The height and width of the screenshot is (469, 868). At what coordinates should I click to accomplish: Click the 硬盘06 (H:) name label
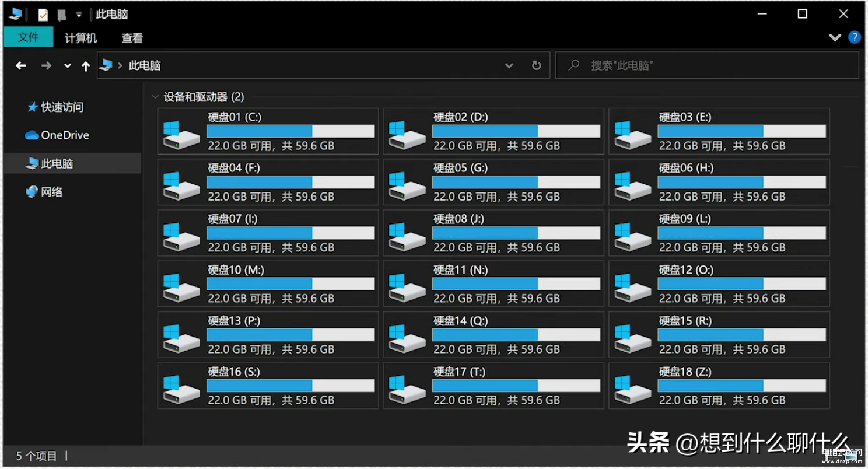point(687,167)
